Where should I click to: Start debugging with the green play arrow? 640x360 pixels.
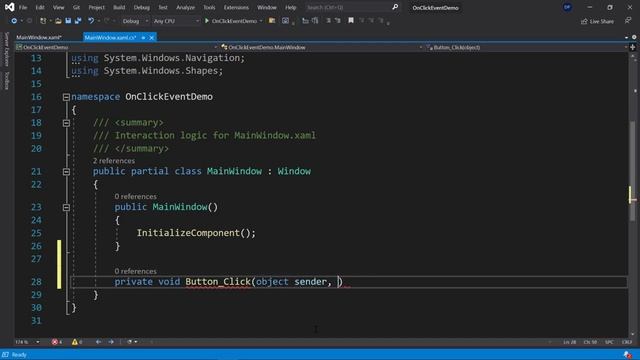coord(207,21)
